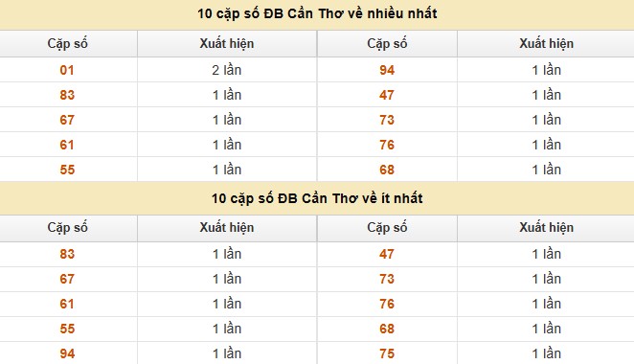The width and height of the screenshot is (634, 364).
Task: Click the first 'Cặp số' column header in top table
Action: click(x=68, y=44)
